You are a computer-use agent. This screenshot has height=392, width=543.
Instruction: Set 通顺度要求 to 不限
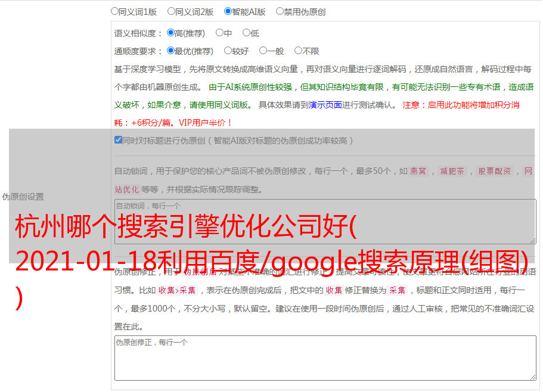click(298, 51)
